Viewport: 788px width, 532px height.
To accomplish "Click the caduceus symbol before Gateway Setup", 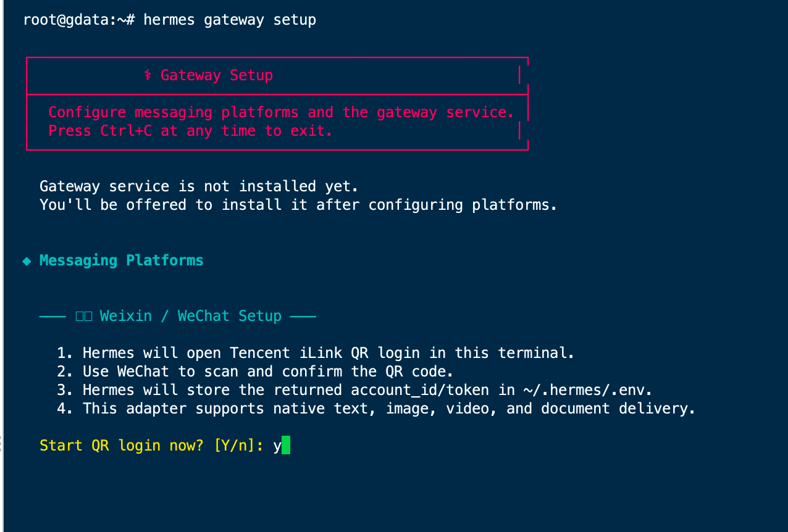I will point(148,75).
